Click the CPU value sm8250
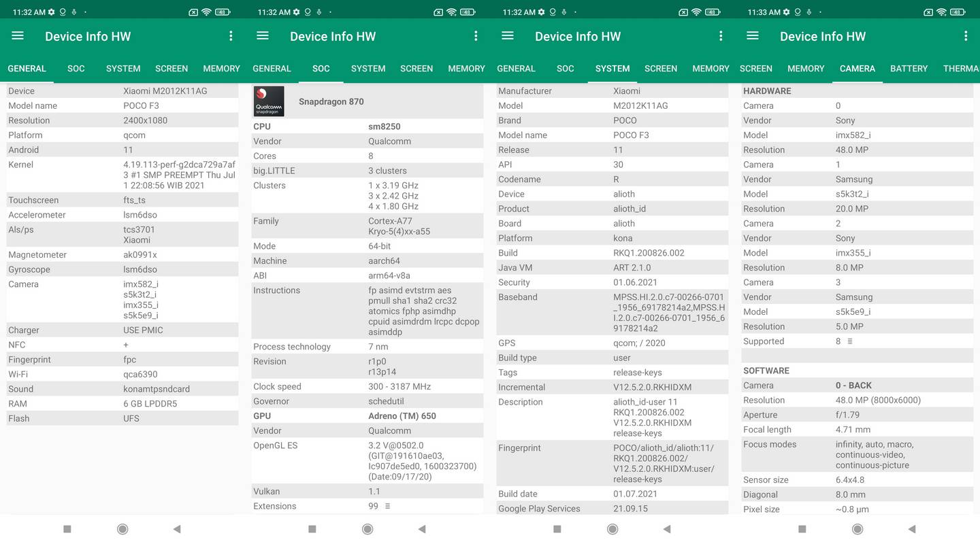 (385, 126)
